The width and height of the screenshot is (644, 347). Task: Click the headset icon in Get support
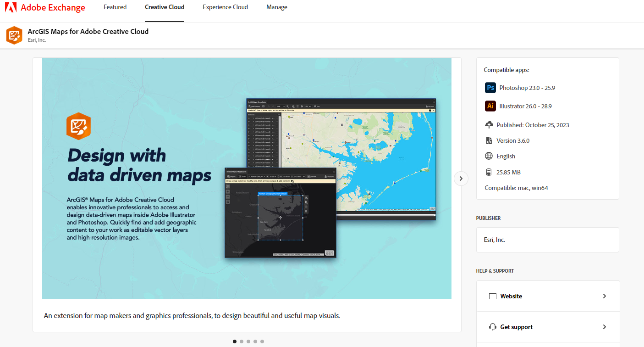pos(493,327)
